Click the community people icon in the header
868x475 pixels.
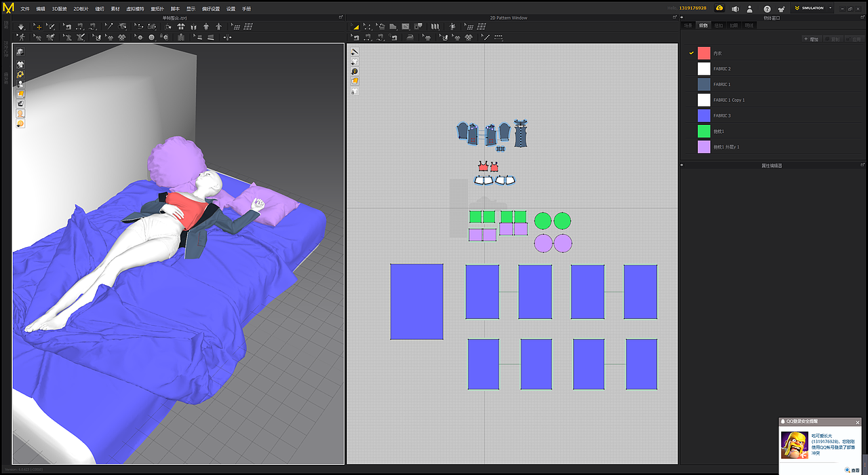point(782,9)
